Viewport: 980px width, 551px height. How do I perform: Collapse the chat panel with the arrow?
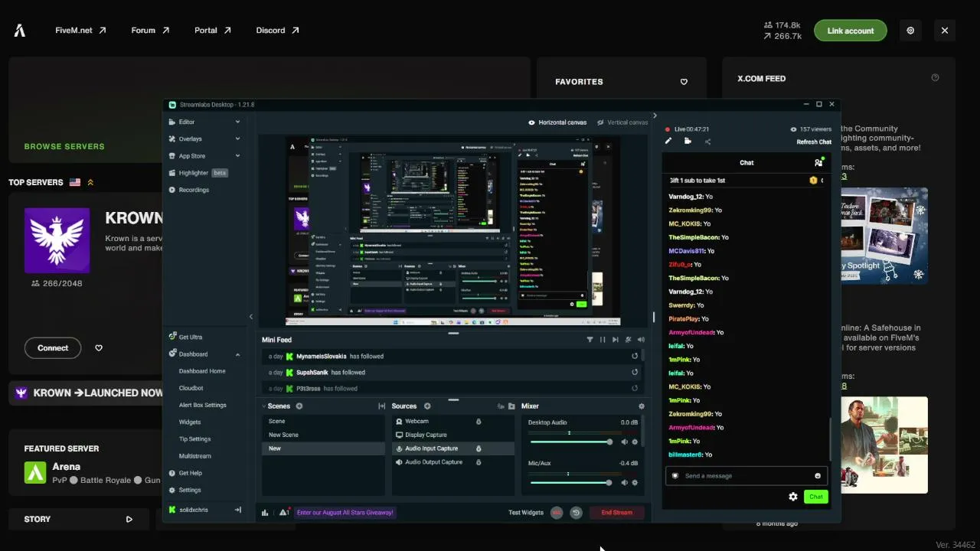pyautogui.click(x=655, y=116)
